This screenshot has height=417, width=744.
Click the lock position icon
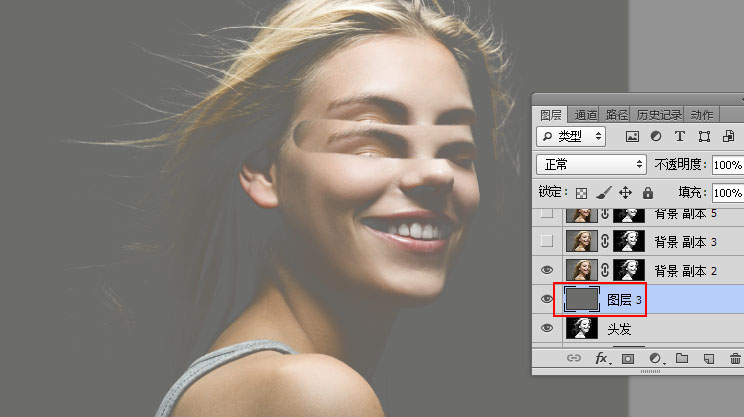[626, 192]
